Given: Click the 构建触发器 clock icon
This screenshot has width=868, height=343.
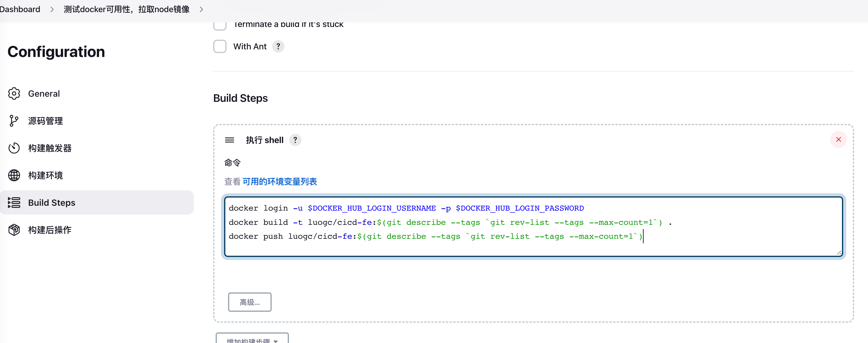Looking at the screenshot, I should (x=14, y=148).
